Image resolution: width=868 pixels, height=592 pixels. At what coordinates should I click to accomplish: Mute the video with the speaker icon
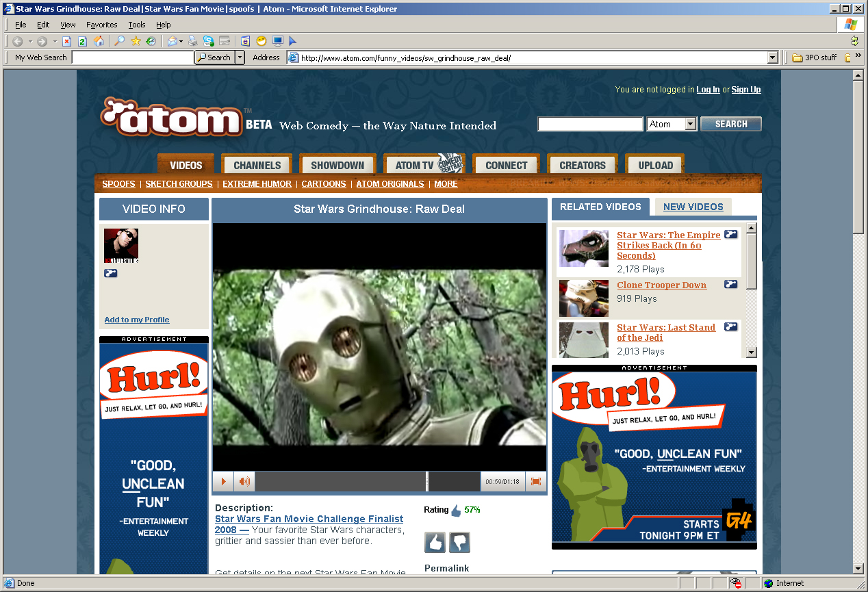[244, 482]
